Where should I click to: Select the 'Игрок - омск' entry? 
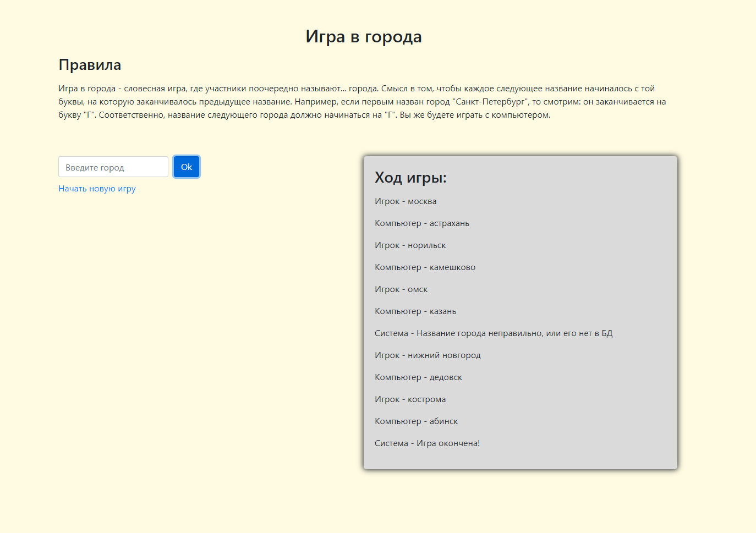click(x=401, y=289)
